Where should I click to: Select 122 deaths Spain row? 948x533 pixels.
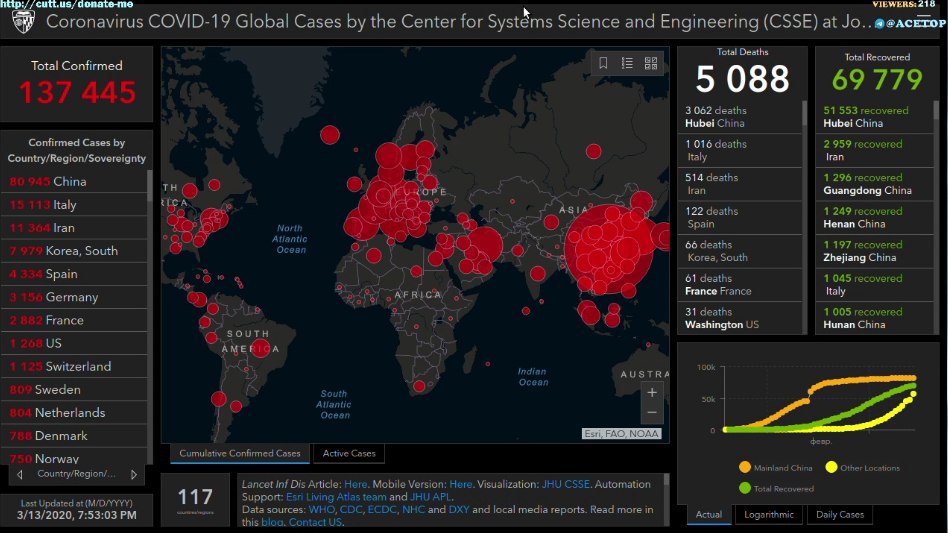pos(740,218)
